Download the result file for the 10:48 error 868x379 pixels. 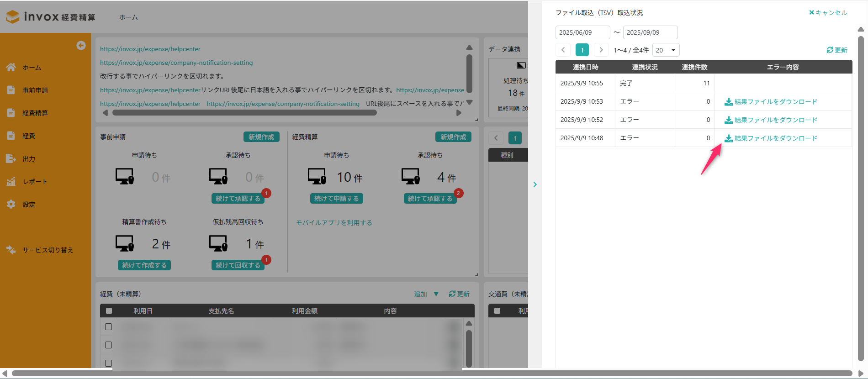click(775, 138)
